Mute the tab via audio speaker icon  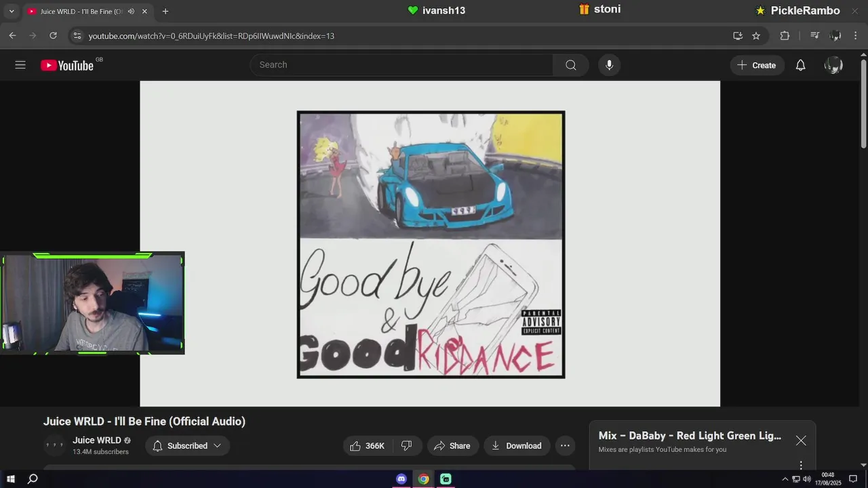[131, 12]
